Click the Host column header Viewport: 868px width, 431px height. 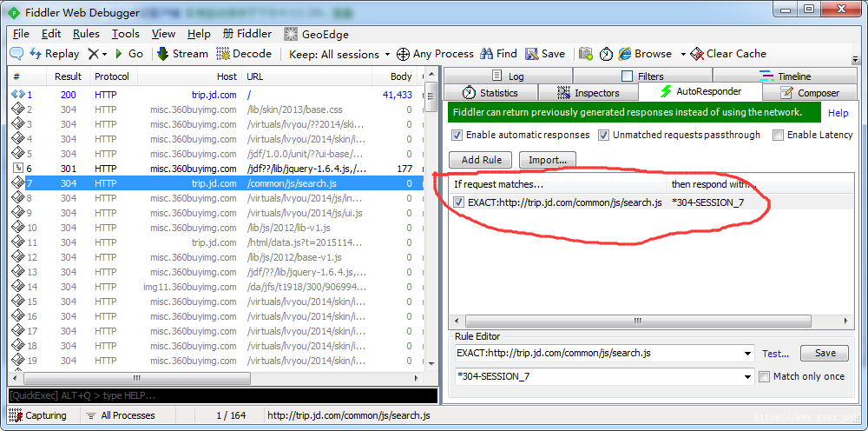coord(190,76)
